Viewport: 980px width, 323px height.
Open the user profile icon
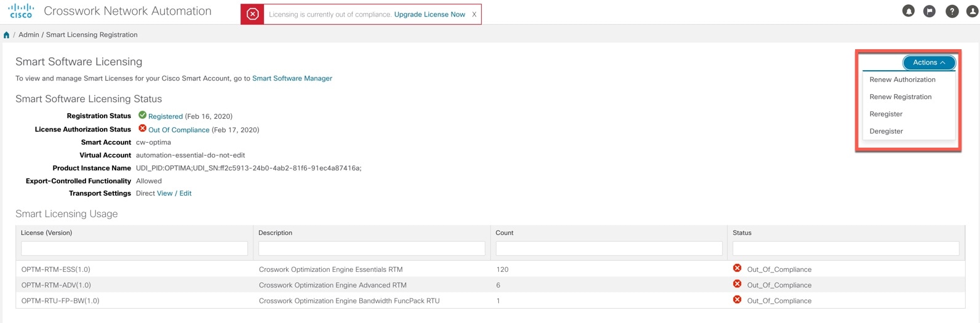(973, 11)
